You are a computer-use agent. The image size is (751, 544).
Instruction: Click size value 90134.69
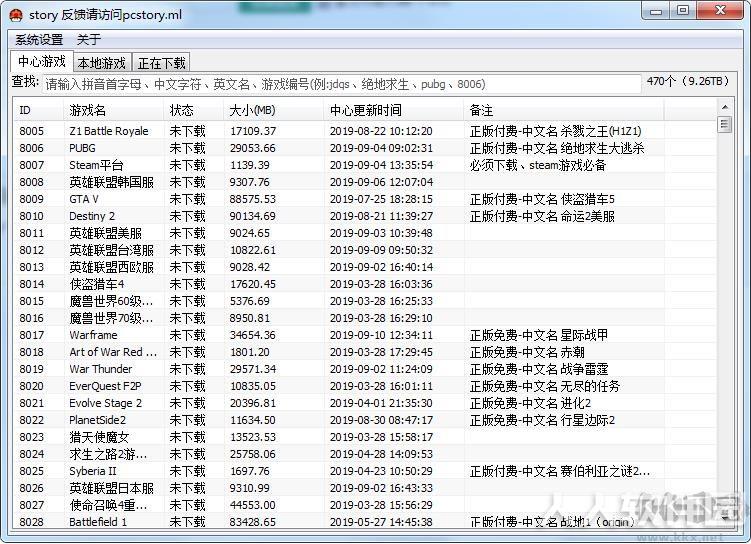click(252, 216)
